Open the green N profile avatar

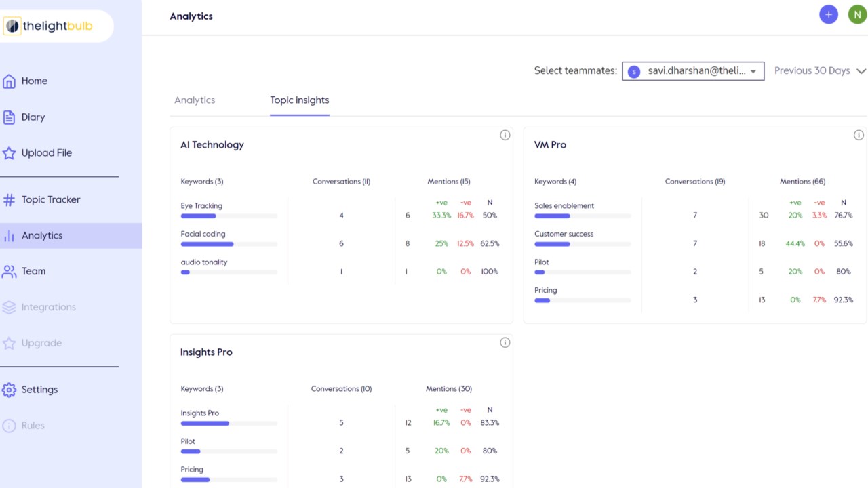[x=857, y=14]
